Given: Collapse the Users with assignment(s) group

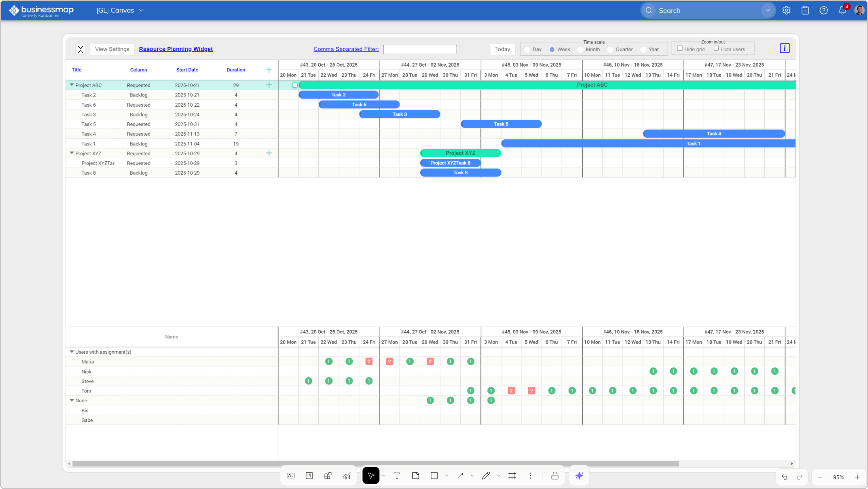Looking at the screenshot, I should pyautogui.click(x=71, y=352).
